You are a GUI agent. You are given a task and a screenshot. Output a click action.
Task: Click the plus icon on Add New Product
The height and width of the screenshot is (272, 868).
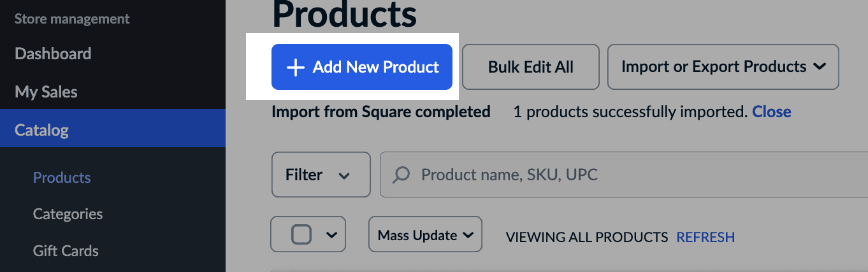tap(295, 68)
